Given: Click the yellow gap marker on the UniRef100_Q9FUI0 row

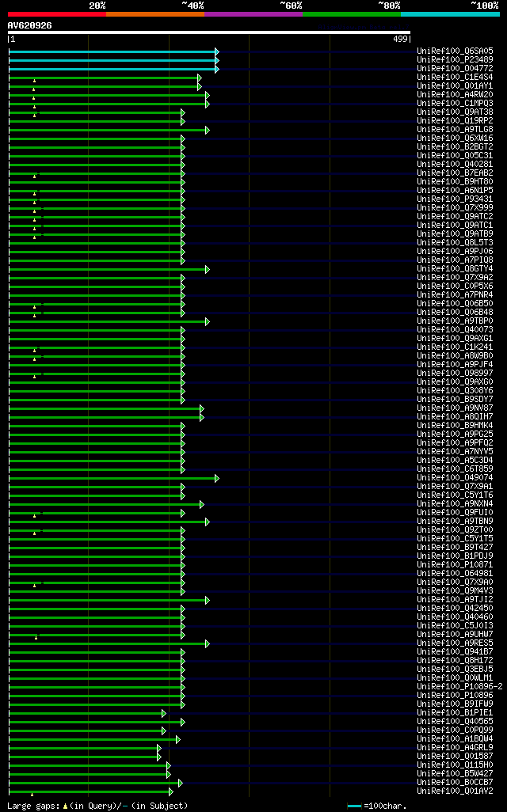Looking at the screenshot, I should point(35,516).
